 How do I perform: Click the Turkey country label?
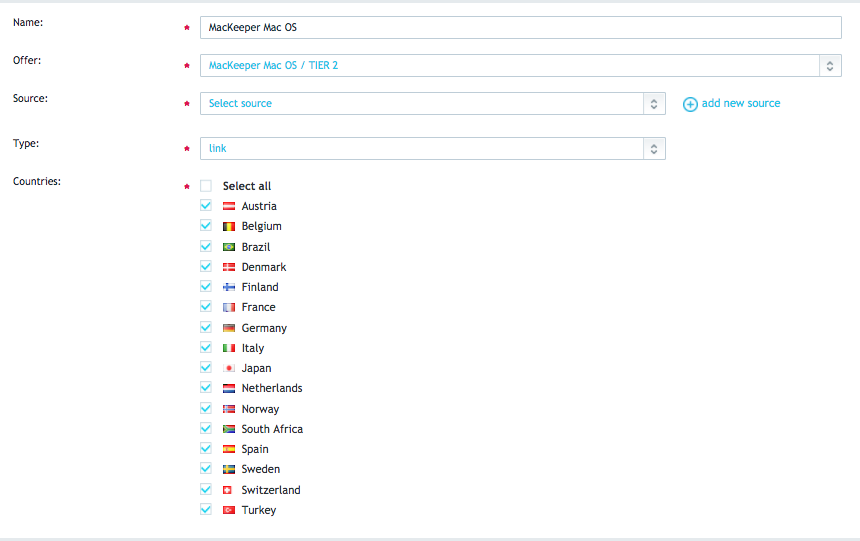point(259,510)
